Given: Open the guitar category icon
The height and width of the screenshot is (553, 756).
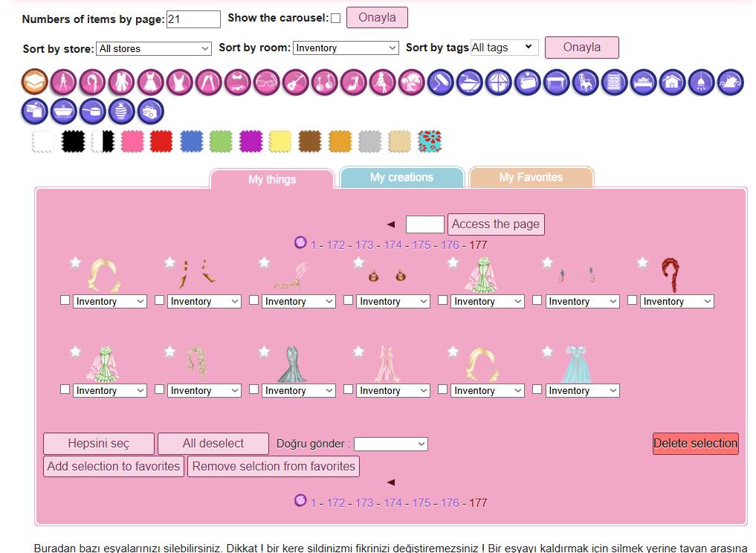Looking at the screenshot, I should (x=296, y=82).
